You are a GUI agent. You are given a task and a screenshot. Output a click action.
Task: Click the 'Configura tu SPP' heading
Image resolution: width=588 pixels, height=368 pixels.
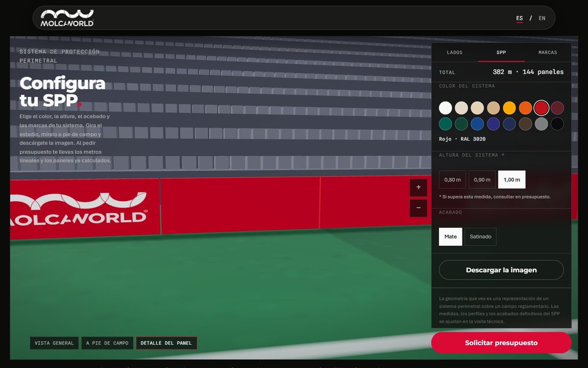pyautogui.click(x=63, y=92)
